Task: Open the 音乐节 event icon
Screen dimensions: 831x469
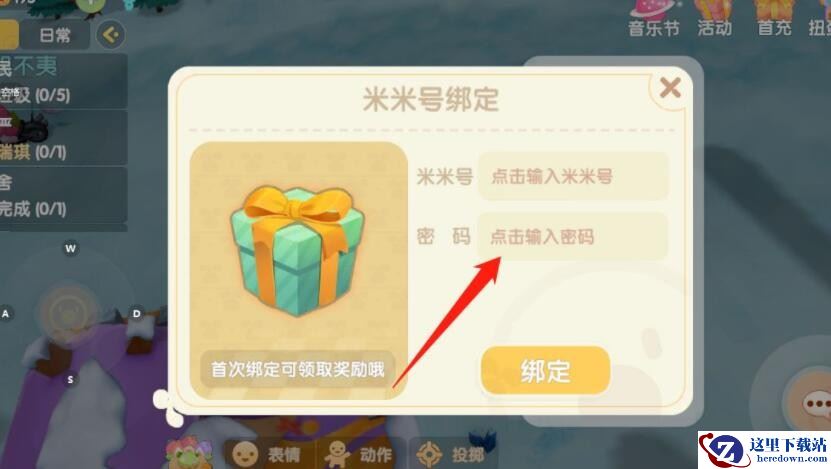Action: pos(653,18)
